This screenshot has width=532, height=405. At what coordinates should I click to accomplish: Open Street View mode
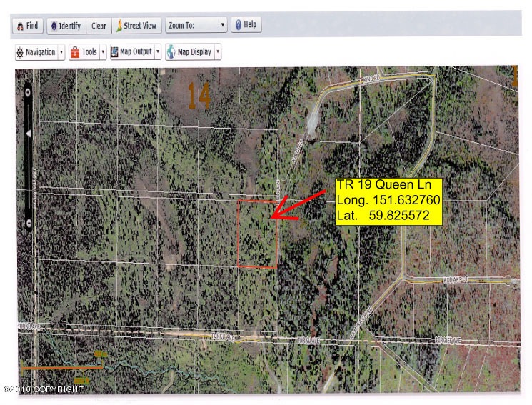136,26
